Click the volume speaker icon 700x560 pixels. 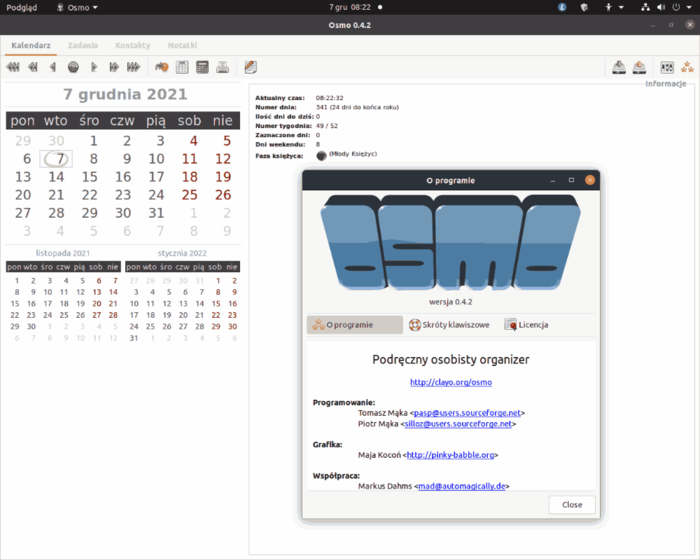[661, 7]
